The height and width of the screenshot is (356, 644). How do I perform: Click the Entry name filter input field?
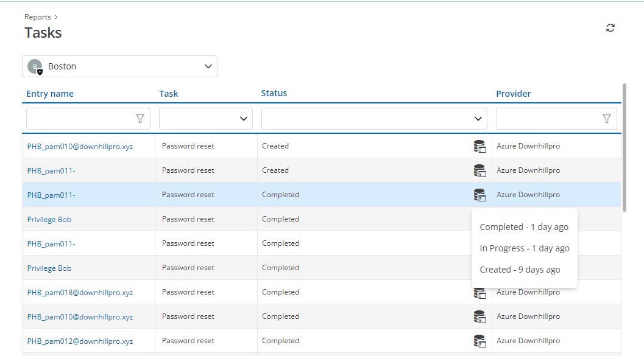(x=79, y=119)
